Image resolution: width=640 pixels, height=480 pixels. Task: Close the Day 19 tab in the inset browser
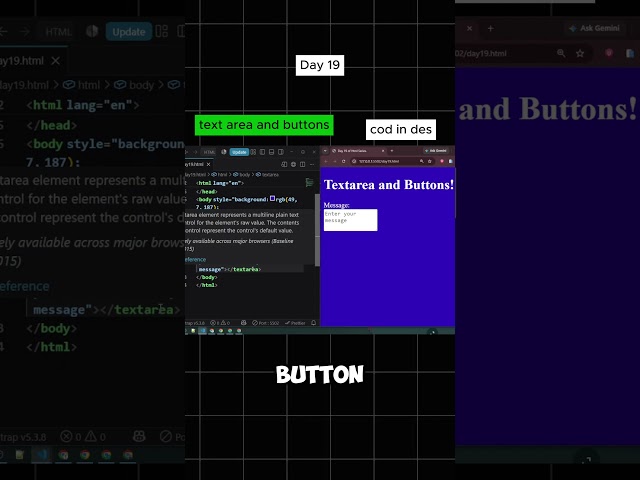pyautogui.click(x=383, y=151)
